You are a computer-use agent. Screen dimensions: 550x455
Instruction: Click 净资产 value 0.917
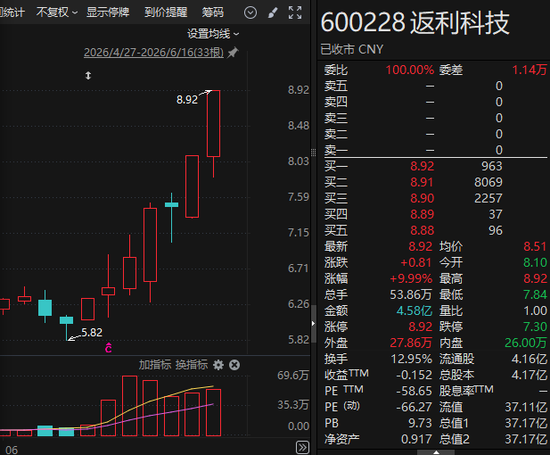[x=416, y=439]
